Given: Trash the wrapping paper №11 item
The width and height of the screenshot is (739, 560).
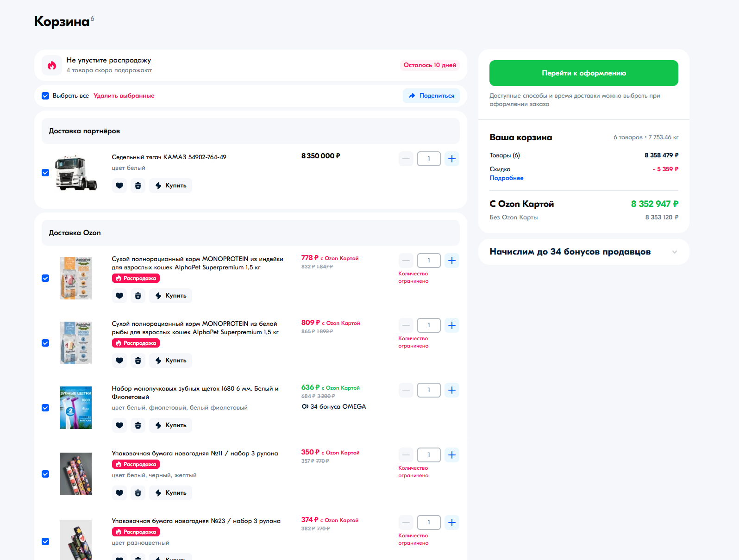Looking at the screenshot, I should pyautogui.click(x=138, y=493).
